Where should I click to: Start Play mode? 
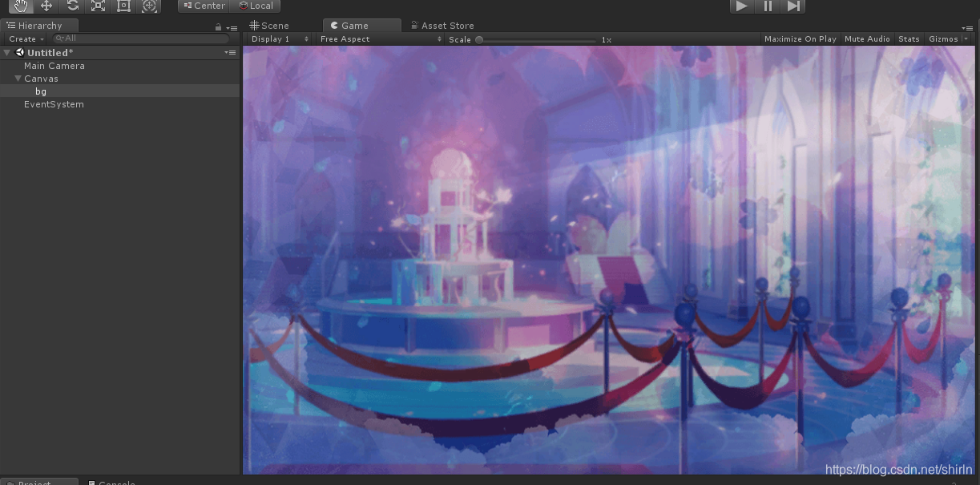(x=742, y=6)
